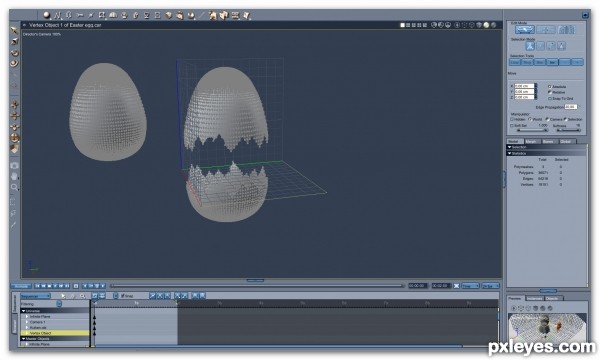Image resolution: width=600 pixels, height=360 pixels.
Task: Open the dropdown right of the time fields
Action: coord(470,286)
